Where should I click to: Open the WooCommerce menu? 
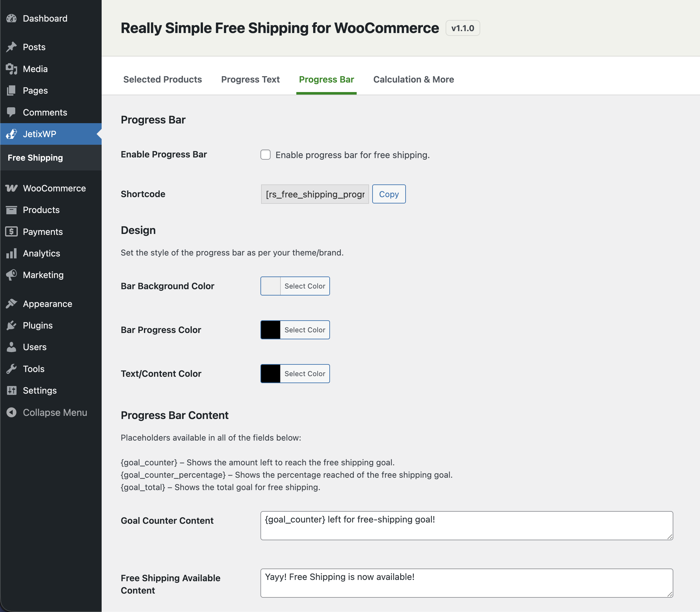coord(54,188)
